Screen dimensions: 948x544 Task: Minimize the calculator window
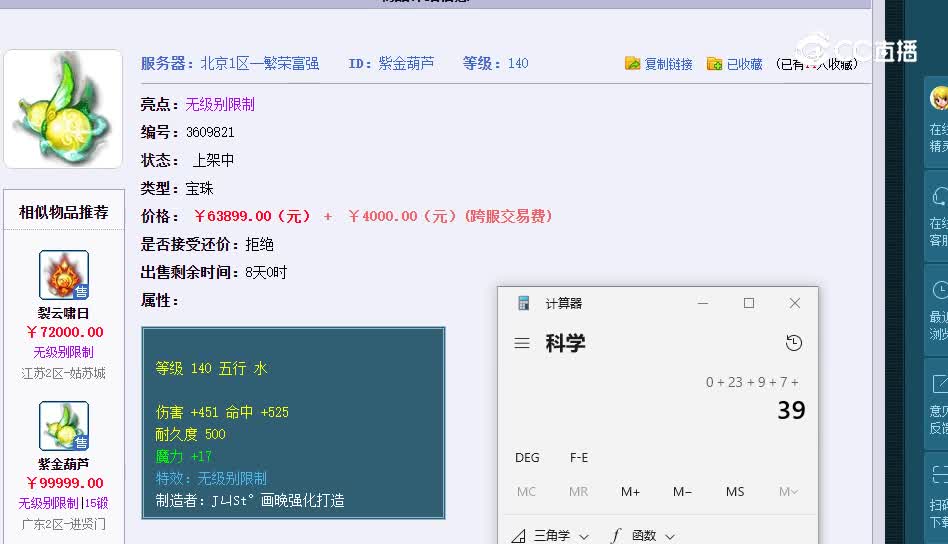[x=703, y=303]
